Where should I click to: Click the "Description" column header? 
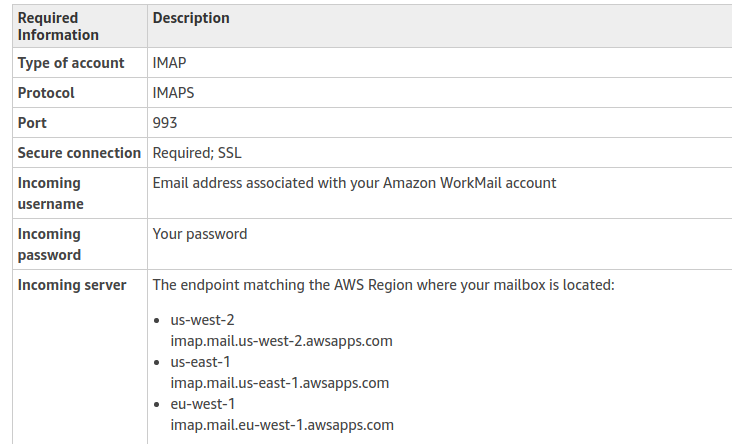click(191, 18)
